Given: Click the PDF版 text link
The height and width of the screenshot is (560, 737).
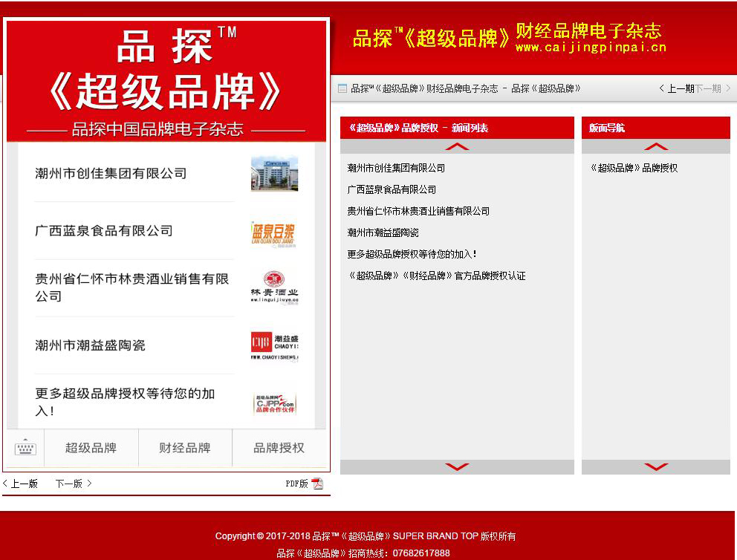Looking at the screenshot, I should [x=296, y=484].
